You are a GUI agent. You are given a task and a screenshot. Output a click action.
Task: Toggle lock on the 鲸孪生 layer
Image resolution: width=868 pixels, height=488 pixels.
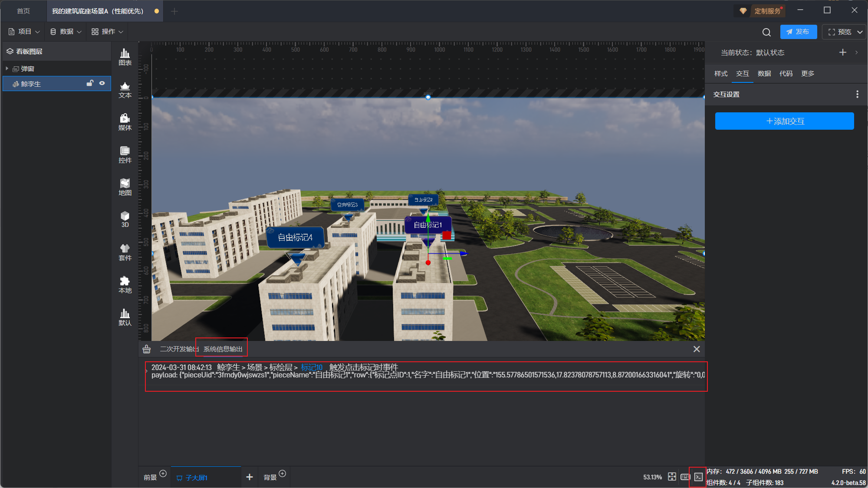tap(90, 83)
